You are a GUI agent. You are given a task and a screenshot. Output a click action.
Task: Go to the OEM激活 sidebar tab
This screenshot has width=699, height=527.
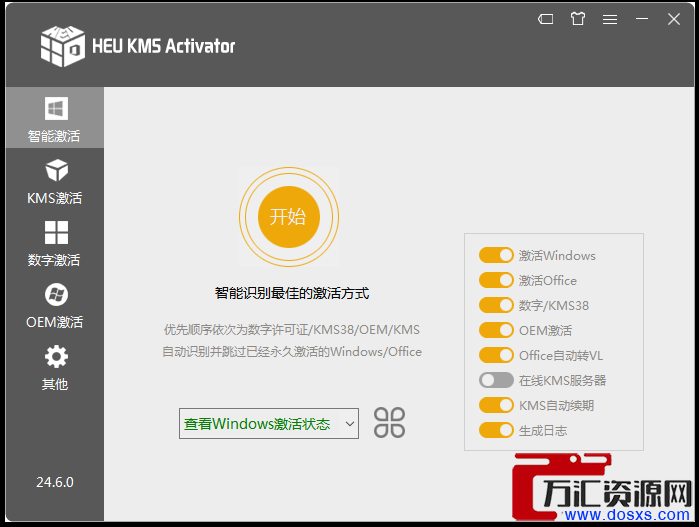[54, 305]
